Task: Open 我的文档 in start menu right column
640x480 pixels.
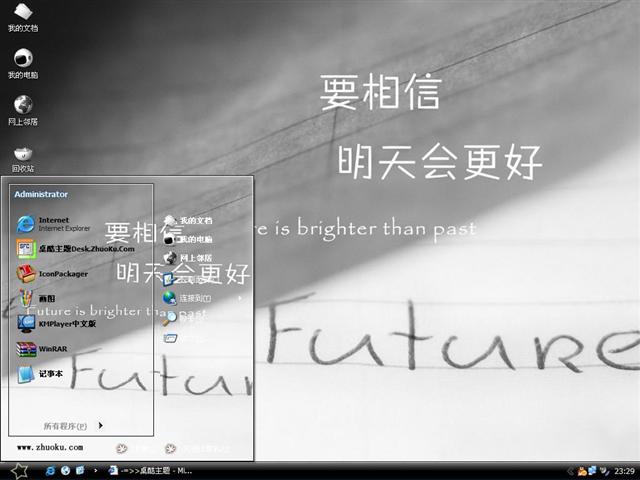Action: point(188,220)
